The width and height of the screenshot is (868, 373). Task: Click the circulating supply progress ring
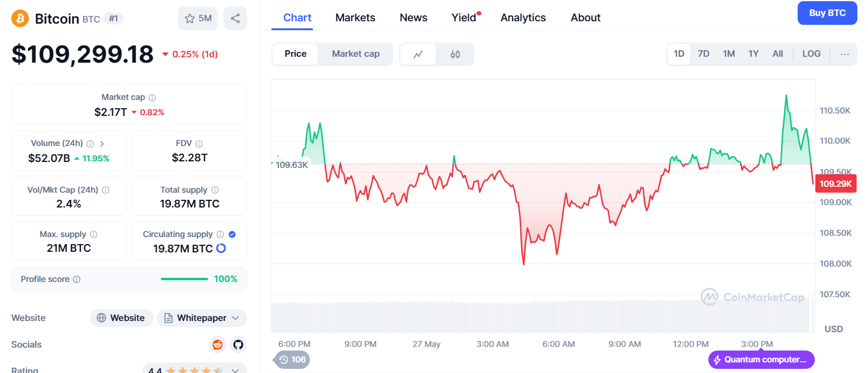221,248
